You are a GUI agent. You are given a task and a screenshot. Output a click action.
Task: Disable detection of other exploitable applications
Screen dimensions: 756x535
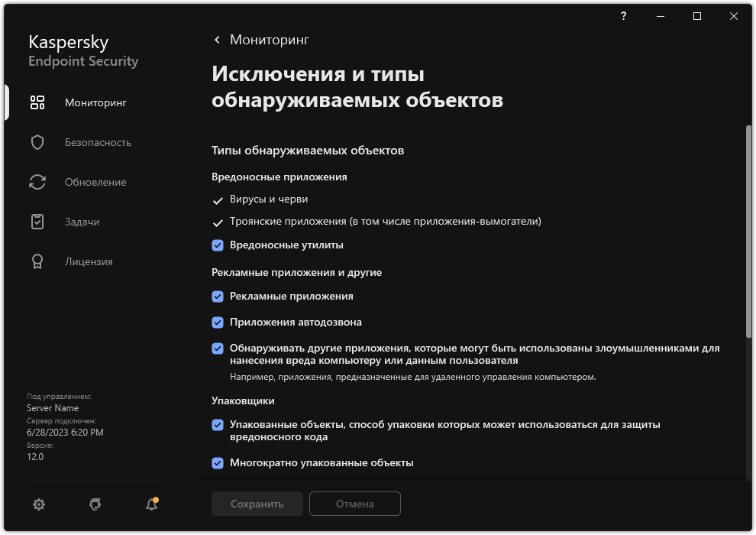(x=218, y=349)
